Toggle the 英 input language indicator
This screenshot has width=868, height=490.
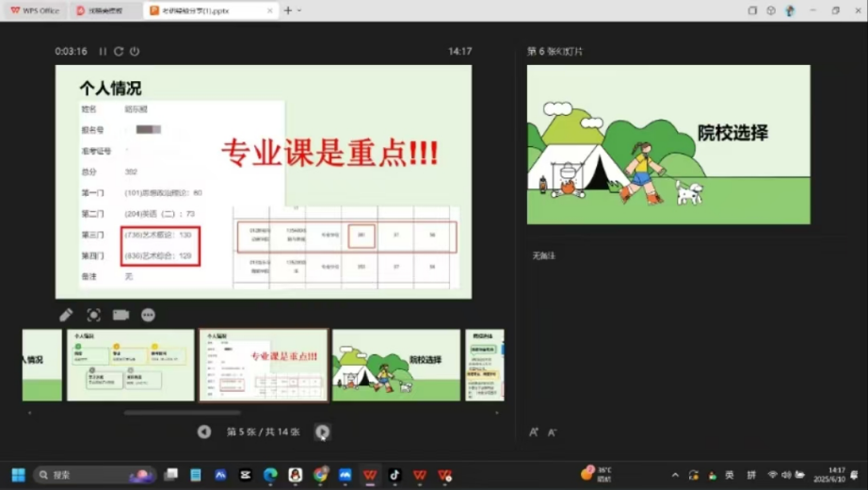[730, 475]
